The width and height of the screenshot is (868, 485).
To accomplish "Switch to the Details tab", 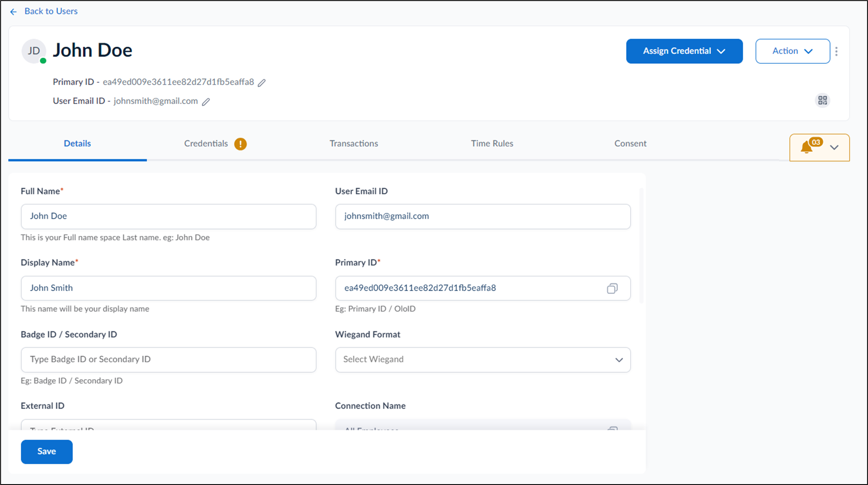I will click(77, 143).
